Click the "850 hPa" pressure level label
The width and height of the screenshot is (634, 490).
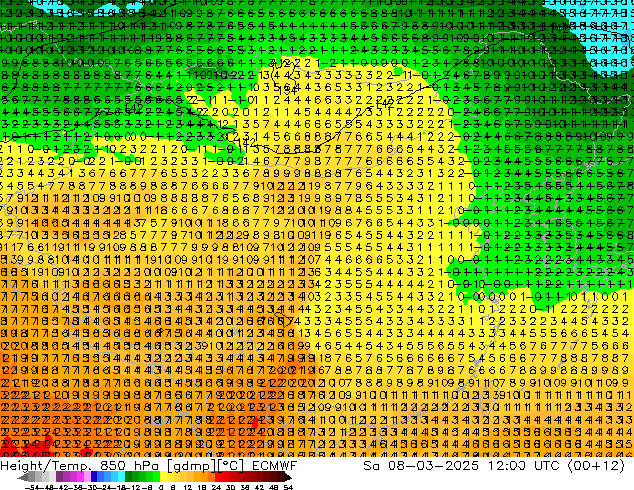(129, 466)
